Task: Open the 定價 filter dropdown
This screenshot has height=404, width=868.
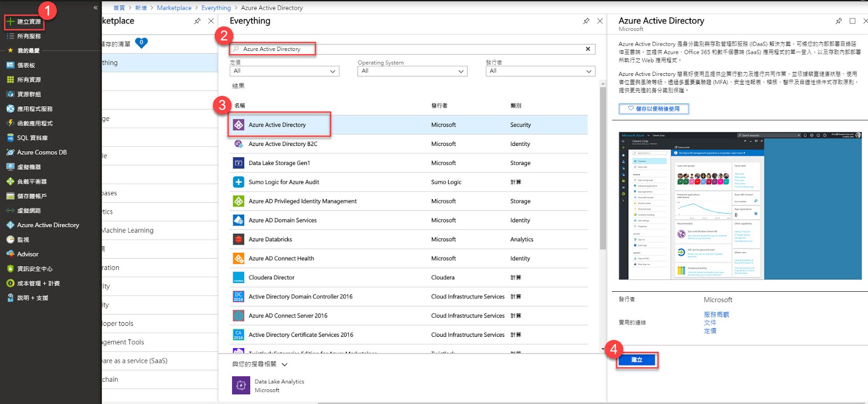Action: coord(285,71)
